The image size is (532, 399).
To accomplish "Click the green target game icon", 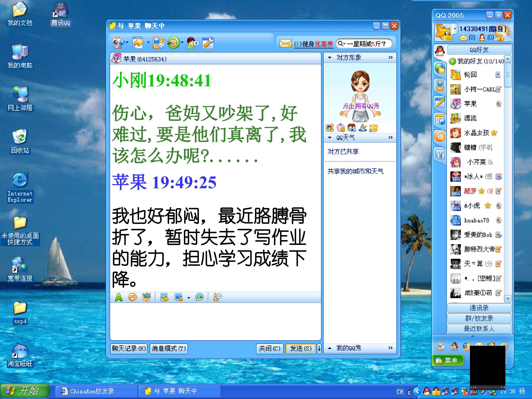I will click(x=174, y=43).
